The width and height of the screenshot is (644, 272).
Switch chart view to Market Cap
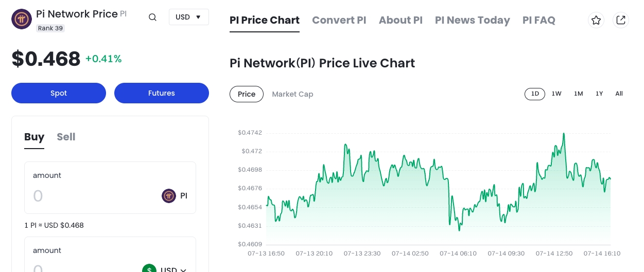tap(292, 94)
